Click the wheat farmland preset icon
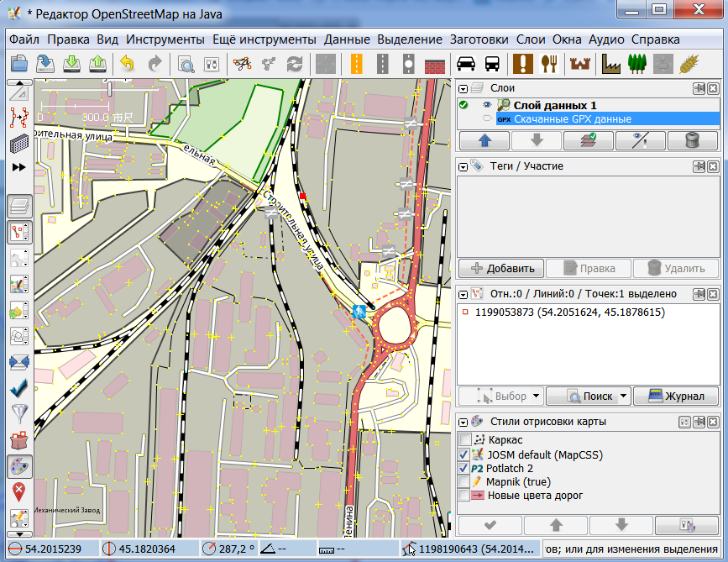Viewport: 728px width, 562px height. [x=689, y=64]
